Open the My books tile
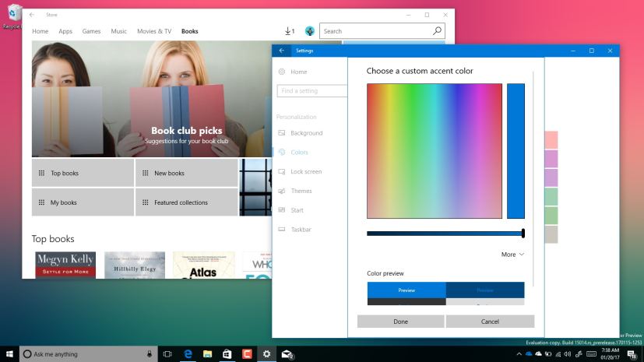Image resolution: width=644 pixels, height=362 pixels. pyautogui.click(x=83, y=202)
